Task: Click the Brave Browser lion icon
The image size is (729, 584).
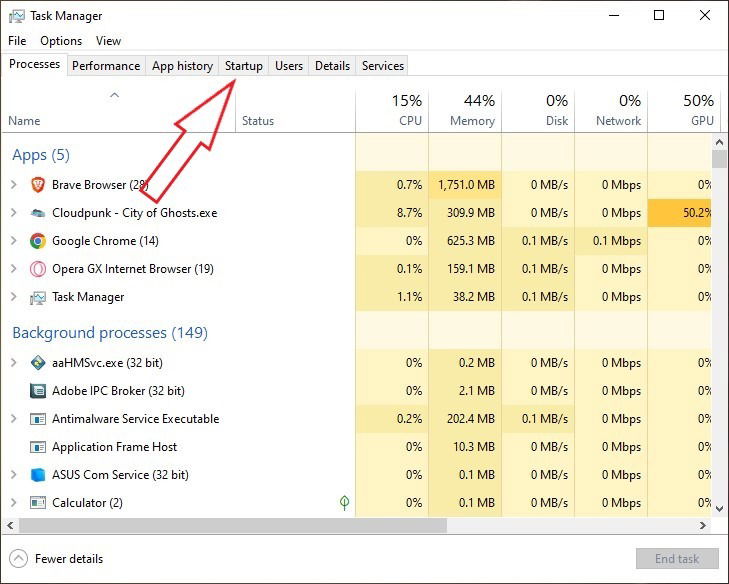Action: (38, 185)
